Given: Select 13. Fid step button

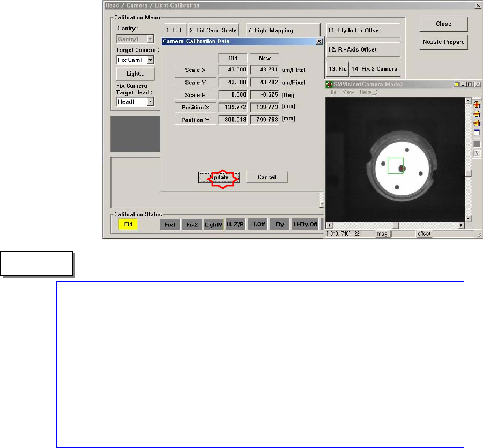Looking at the screenshot, I should coord(337,69).
